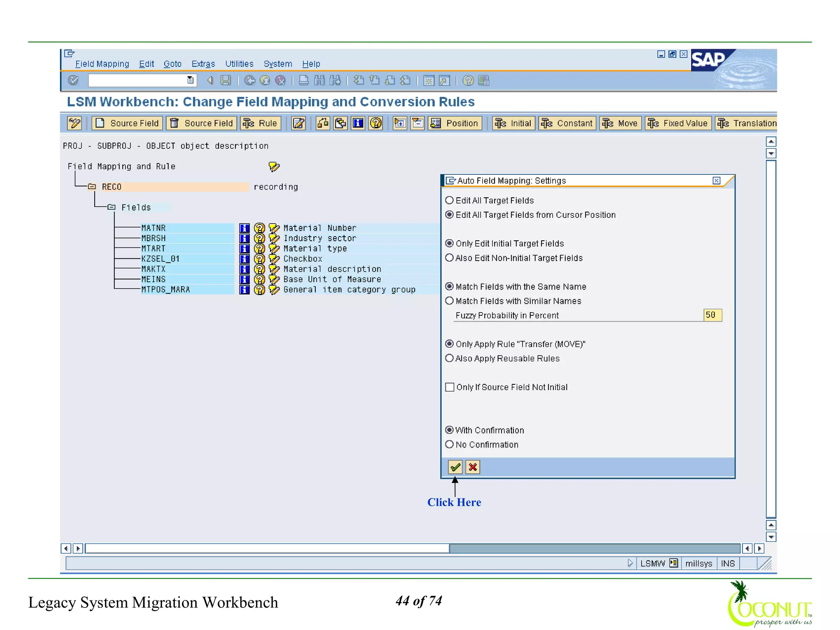Open the Extras menu
This screenshot has height=630, width=840.
pyautogui.click(x=203, y=64)
